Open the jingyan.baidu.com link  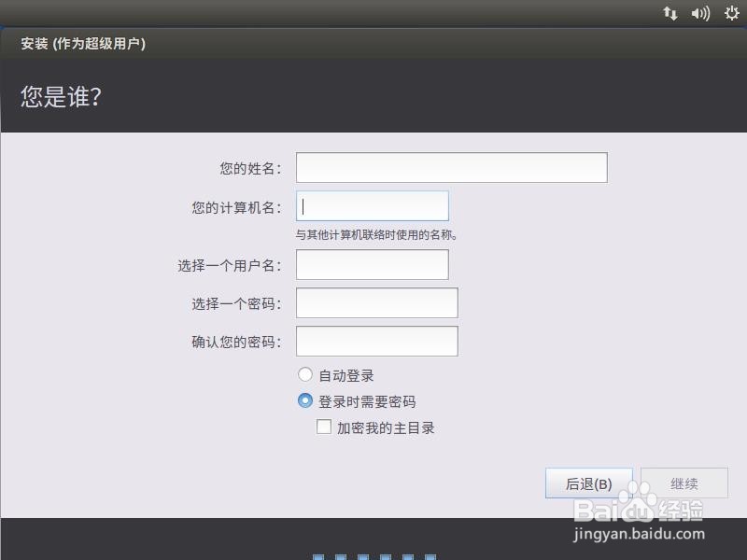639,534
